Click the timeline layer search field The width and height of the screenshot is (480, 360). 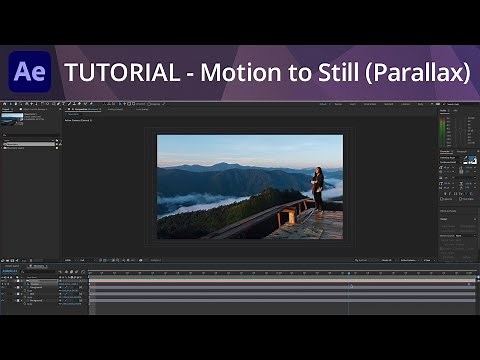click(38, 271)
